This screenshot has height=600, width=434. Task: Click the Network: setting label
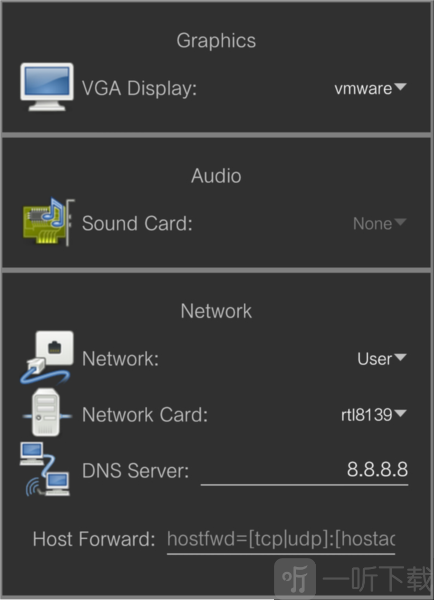tap(120, 359)
